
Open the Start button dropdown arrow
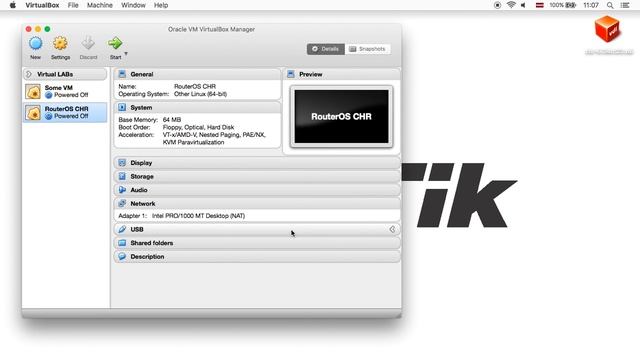[x=126, y=53]
